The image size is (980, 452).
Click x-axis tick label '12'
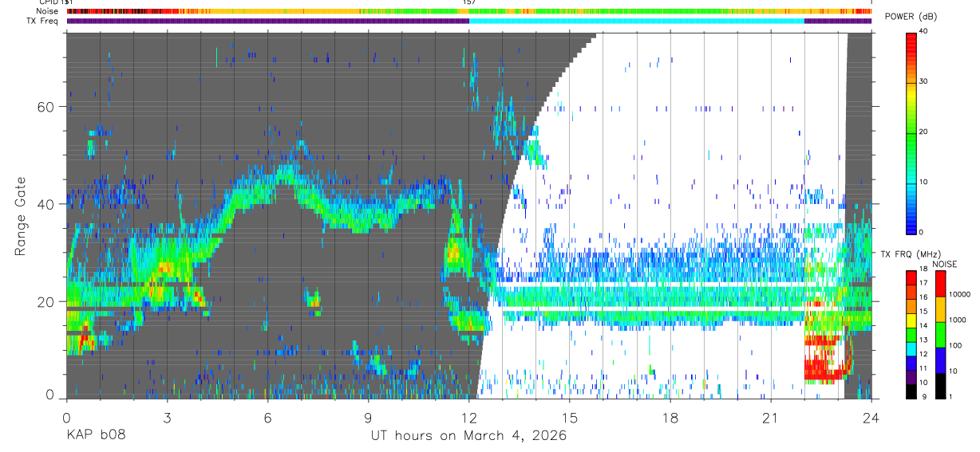point(469,418)
